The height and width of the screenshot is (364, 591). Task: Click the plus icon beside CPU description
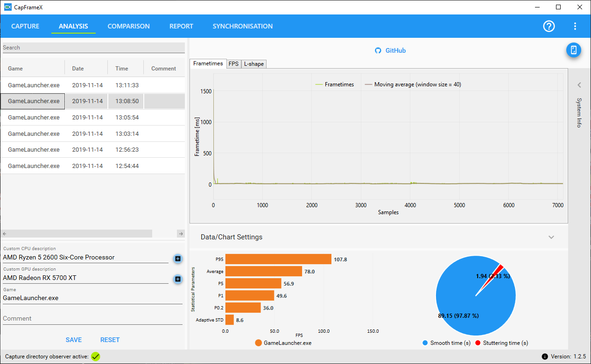177,259
